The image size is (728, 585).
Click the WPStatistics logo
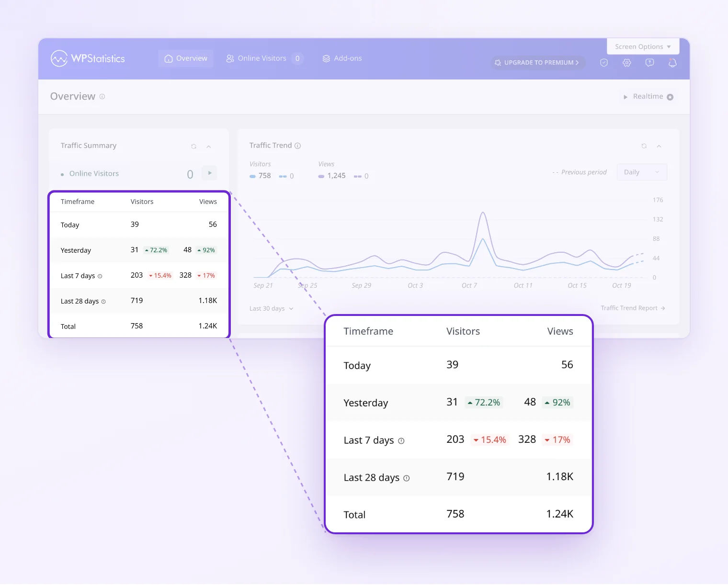coord(88,58)
